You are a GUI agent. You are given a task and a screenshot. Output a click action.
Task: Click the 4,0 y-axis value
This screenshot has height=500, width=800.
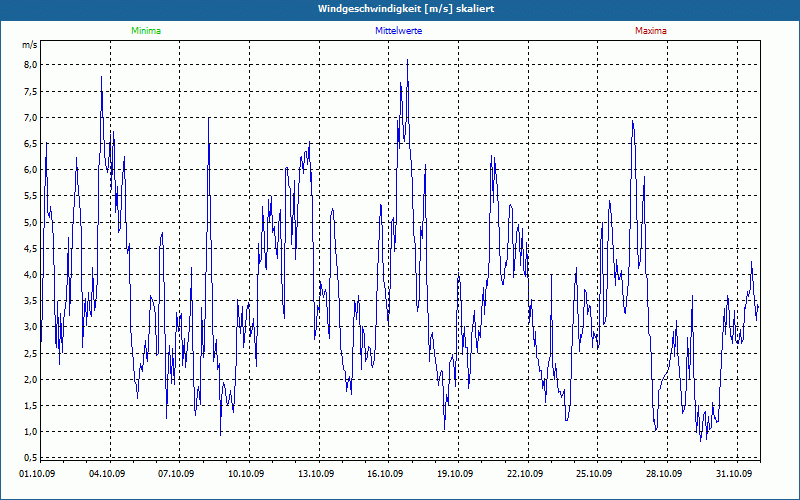click(30, 274)
